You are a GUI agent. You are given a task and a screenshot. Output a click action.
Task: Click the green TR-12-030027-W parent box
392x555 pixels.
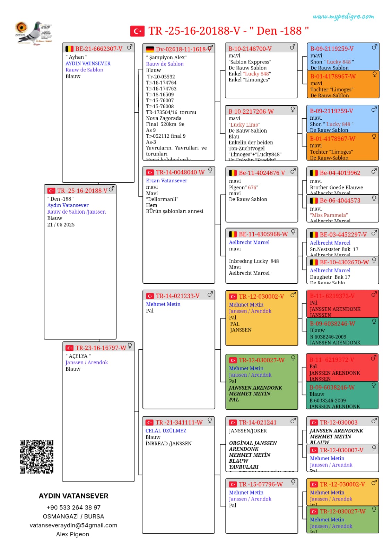262,382
